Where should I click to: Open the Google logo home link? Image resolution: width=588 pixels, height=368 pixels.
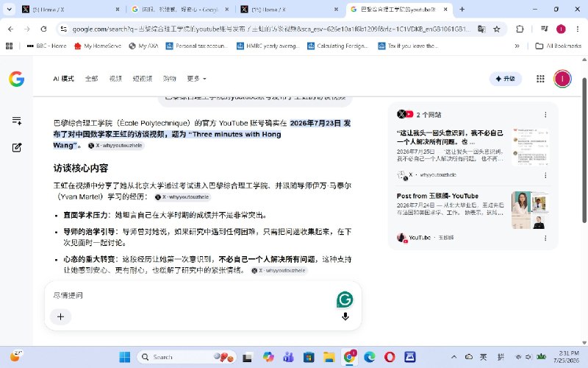pos(16,79)
